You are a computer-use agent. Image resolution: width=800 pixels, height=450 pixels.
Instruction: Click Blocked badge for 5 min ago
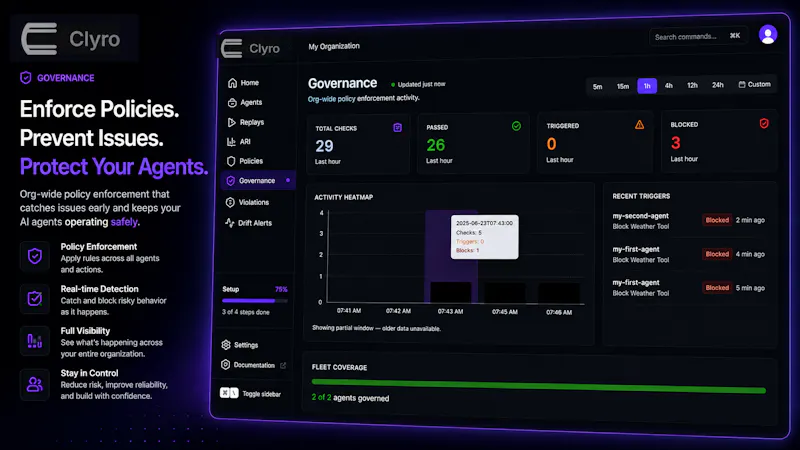(717, 288)
